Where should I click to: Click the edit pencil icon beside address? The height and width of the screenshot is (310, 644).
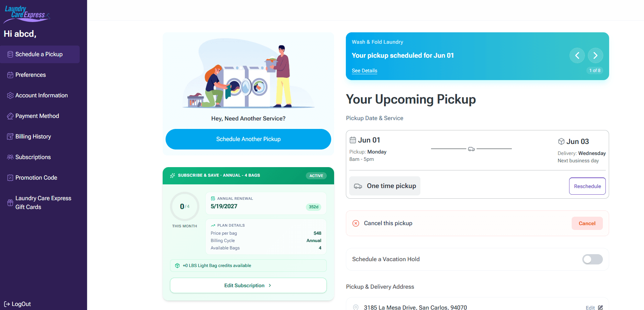[600, 308]
